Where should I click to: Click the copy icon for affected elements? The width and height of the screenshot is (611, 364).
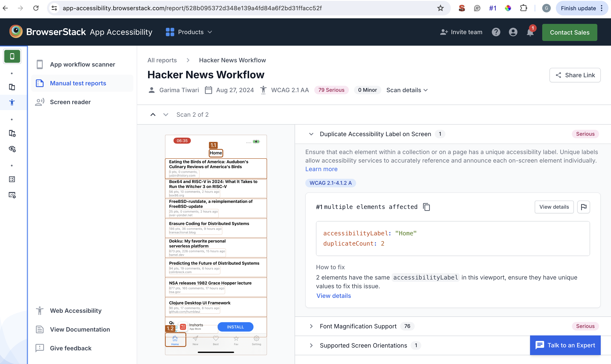pyautogui.click(x=426, y=207)
